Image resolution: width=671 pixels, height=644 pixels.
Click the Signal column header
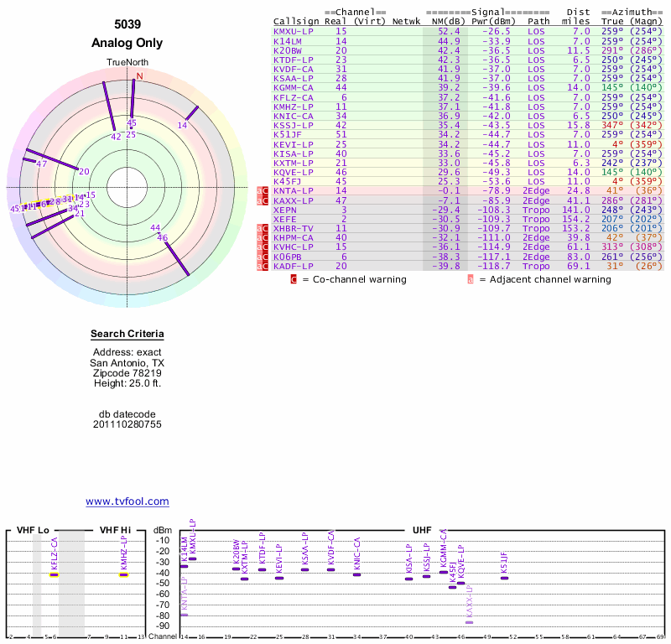pyautogui.click(x=487, y=13)
